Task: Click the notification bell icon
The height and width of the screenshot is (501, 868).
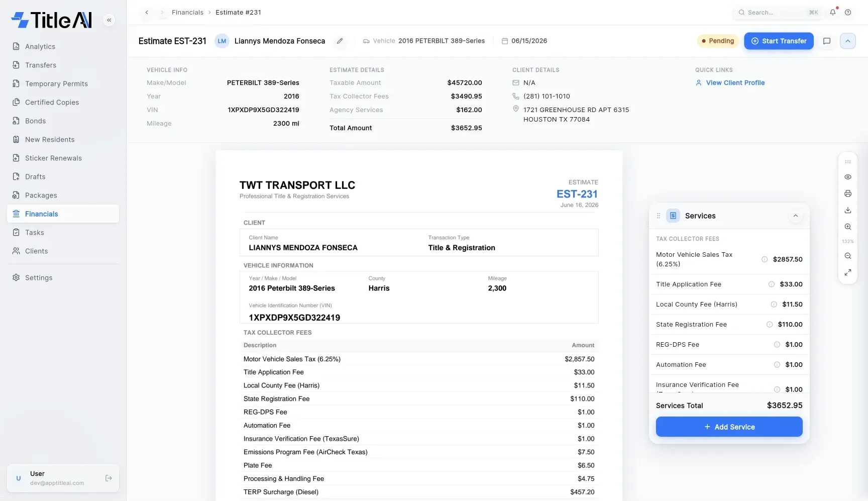Action: [833, 12]
